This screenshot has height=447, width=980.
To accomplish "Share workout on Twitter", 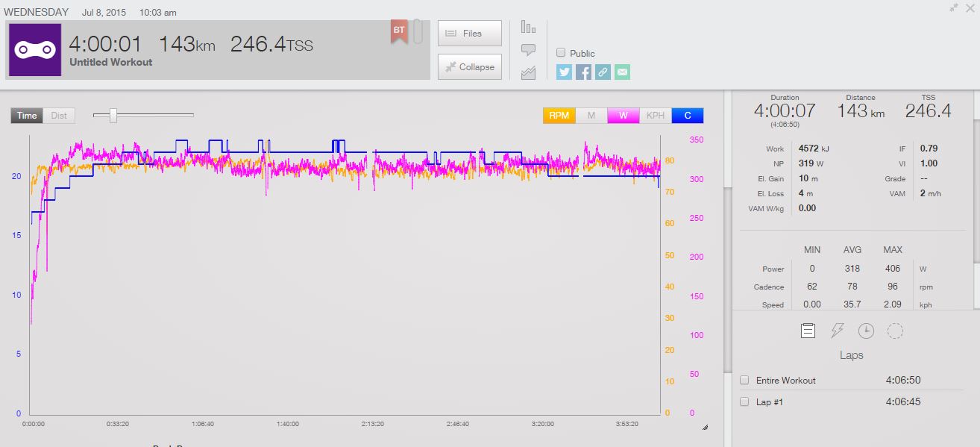I will [x=564, y=72].
